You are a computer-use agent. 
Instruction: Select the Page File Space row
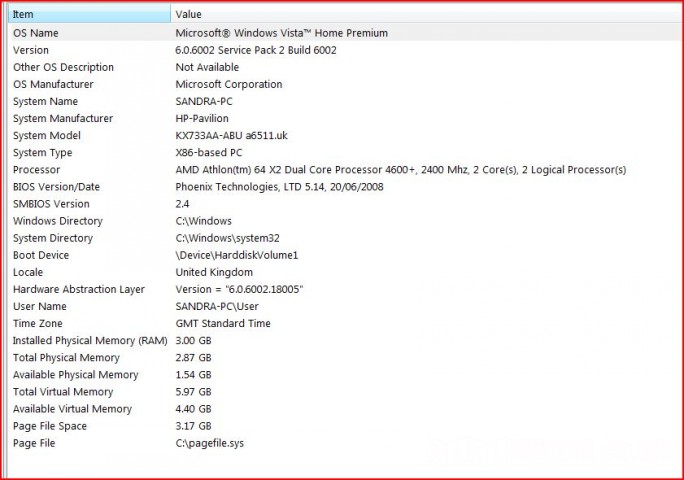[x=50, y=426]
